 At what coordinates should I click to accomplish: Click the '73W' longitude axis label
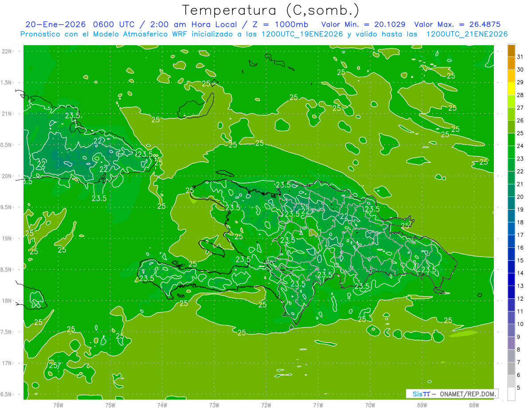[214, 405]
